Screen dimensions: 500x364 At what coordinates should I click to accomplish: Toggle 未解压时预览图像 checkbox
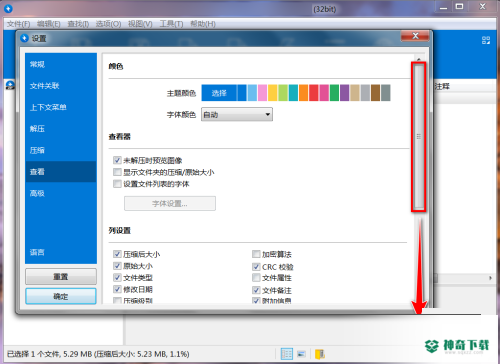pyautogui.click(x=117, y=160)
